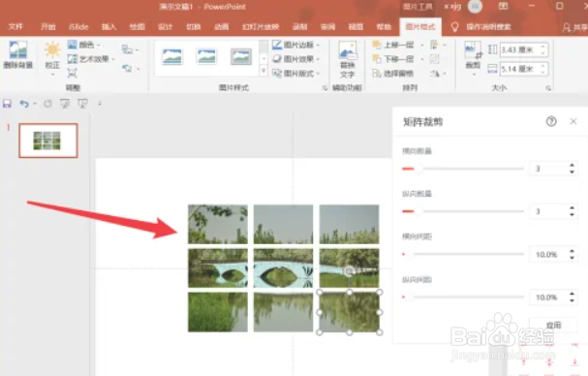Open the Rotate objects dropdown icon
The width and height of the screenshot is (588, 376).
point(437,74)
